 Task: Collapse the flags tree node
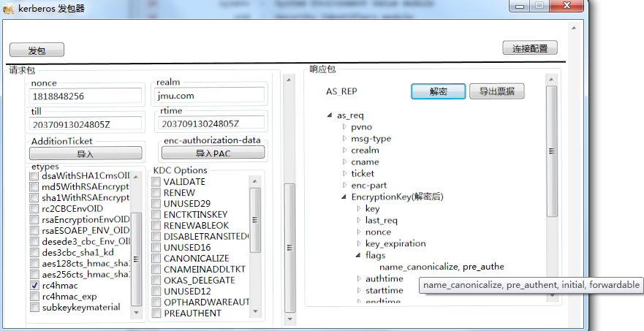tap(358, 256)
